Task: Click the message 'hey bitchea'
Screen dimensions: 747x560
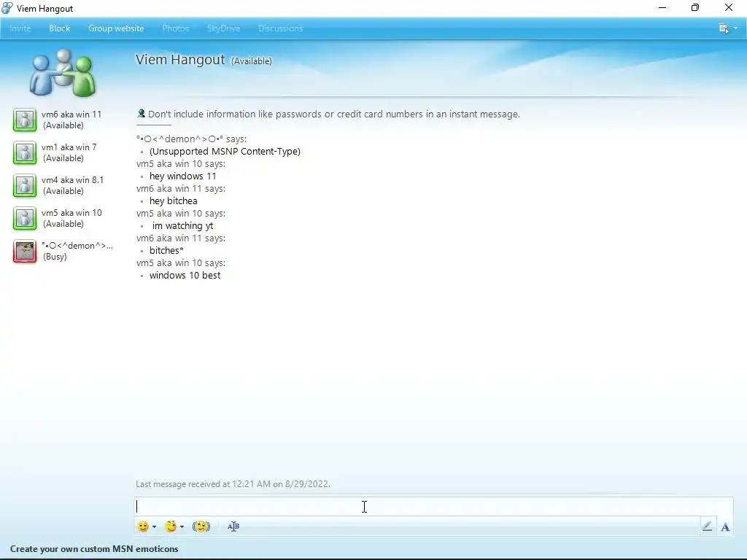Action: point(174,201)
